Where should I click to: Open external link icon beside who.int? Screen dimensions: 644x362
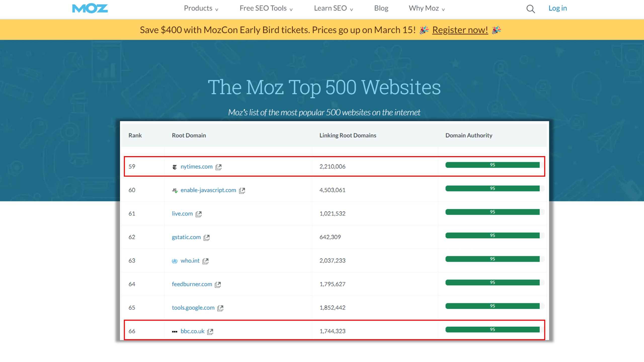[205, 261]
